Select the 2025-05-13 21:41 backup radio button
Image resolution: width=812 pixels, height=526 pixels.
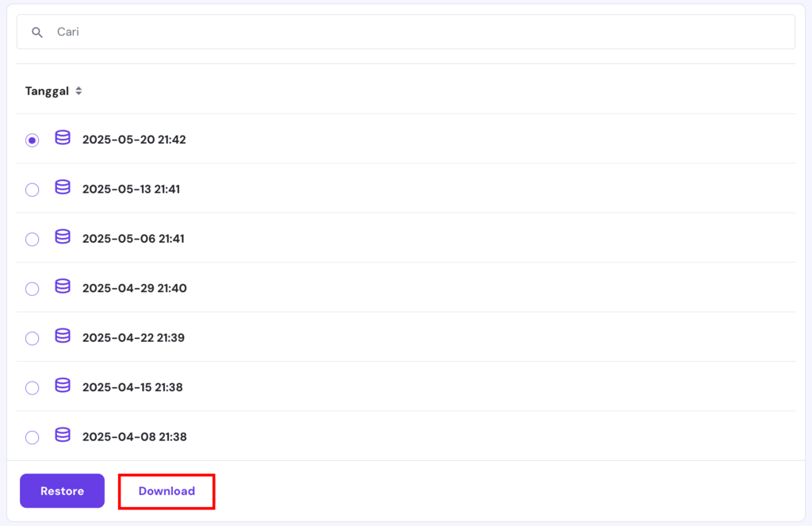pyautogui.click(x=32, y=190)
